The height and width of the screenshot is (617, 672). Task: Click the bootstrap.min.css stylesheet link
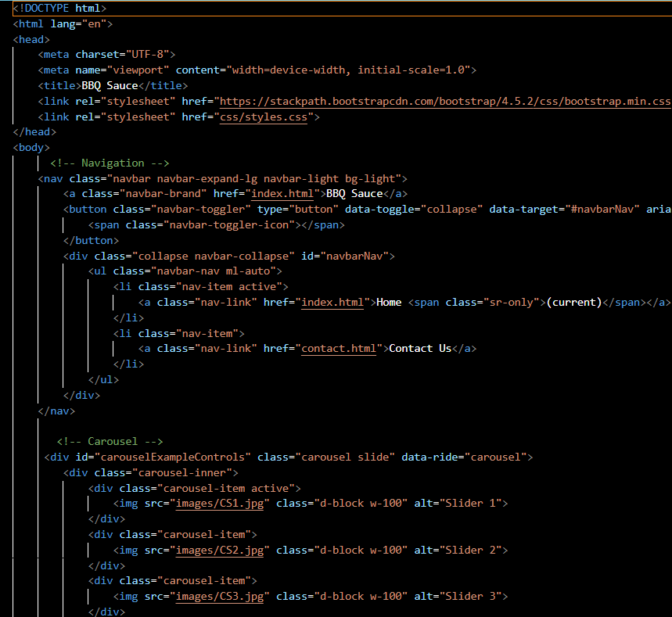[x=438, y=101]
